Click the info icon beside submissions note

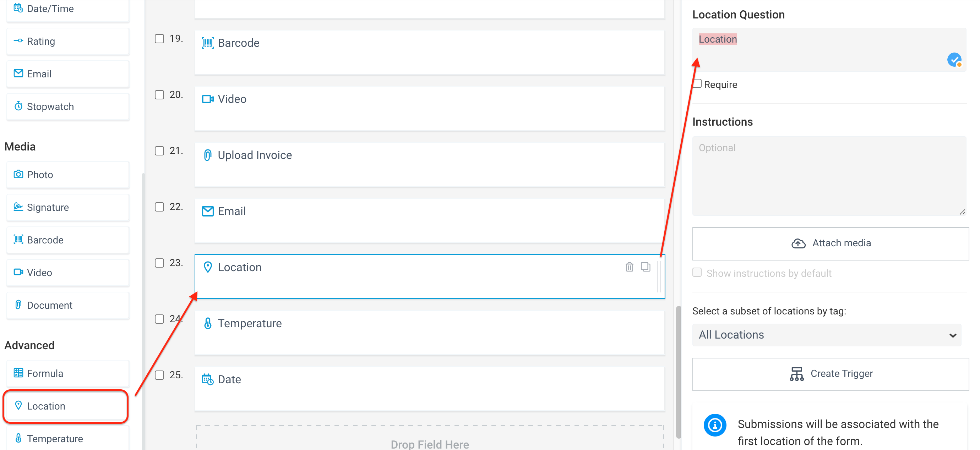point(715,425)
